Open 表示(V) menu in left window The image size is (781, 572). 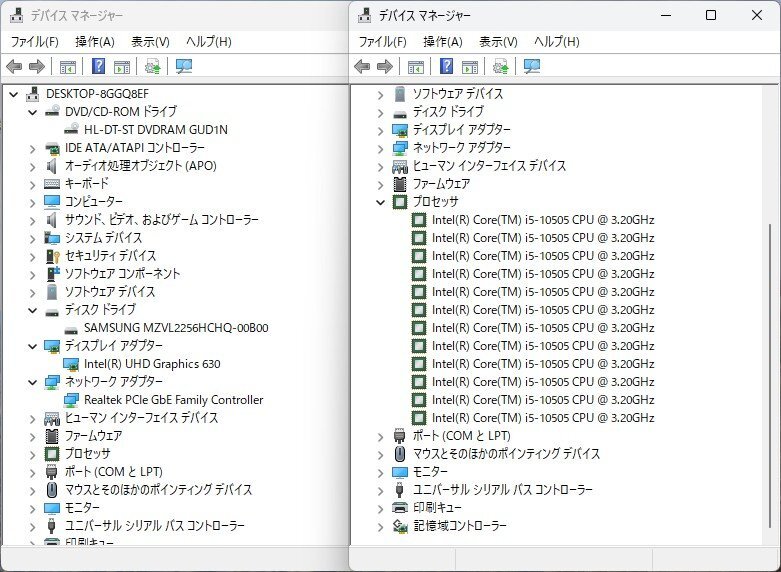(x=150, y=42)
